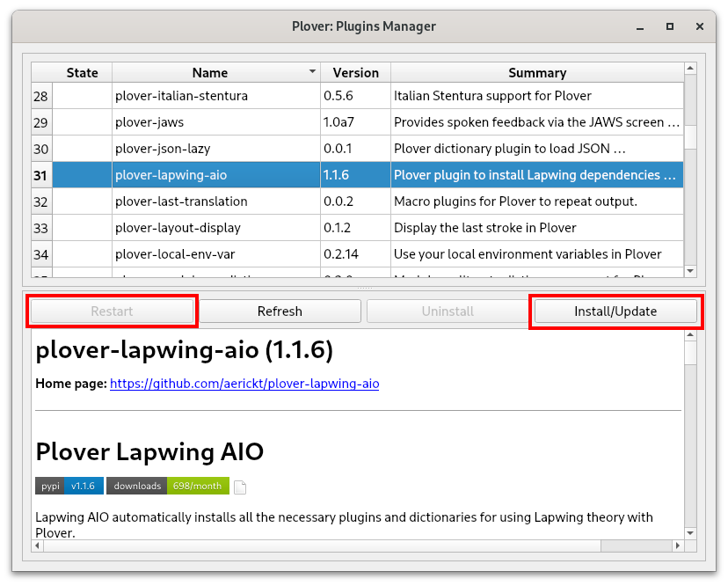Screen dimensions: 728x586
Task: Open the plover-lapwing-aio GitHub home page link
Action: pos(244,384)
